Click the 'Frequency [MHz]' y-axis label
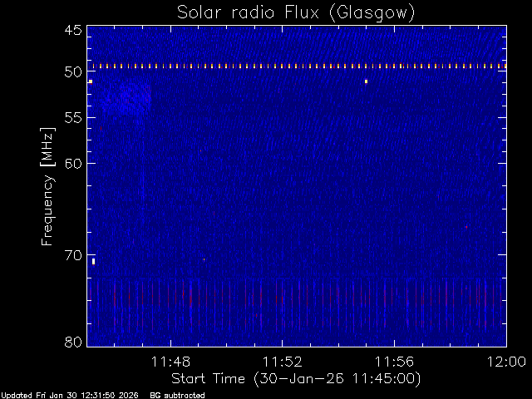Image resolution: width=532 pixels, height=399 pixels. tap(47, 186)
